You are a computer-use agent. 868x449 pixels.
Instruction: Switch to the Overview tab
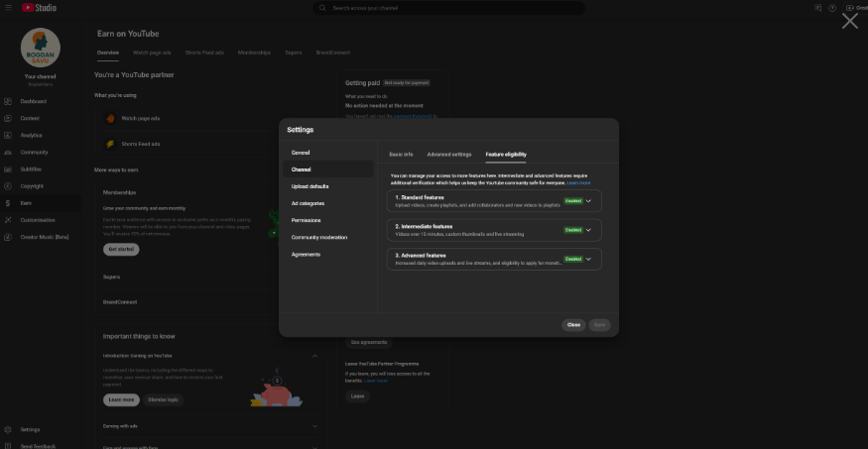(108, 53)
